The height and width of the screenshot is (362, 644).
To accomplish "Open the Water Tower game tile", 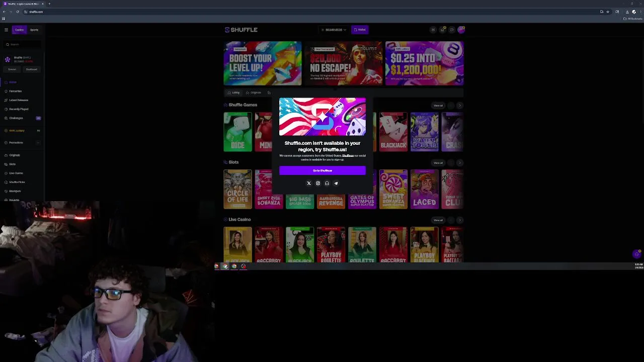I will pyautogui.click(x=425, y=132).
